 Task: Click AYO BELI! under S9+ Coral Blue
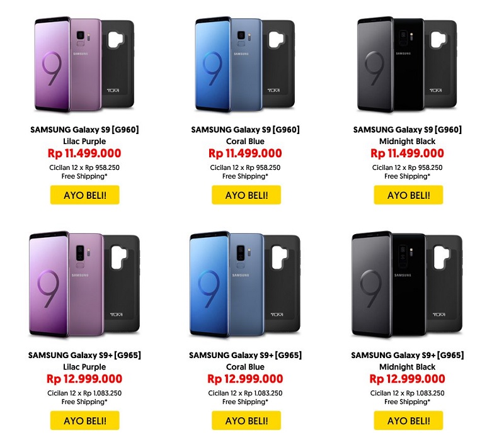click(x=246, y=420)
